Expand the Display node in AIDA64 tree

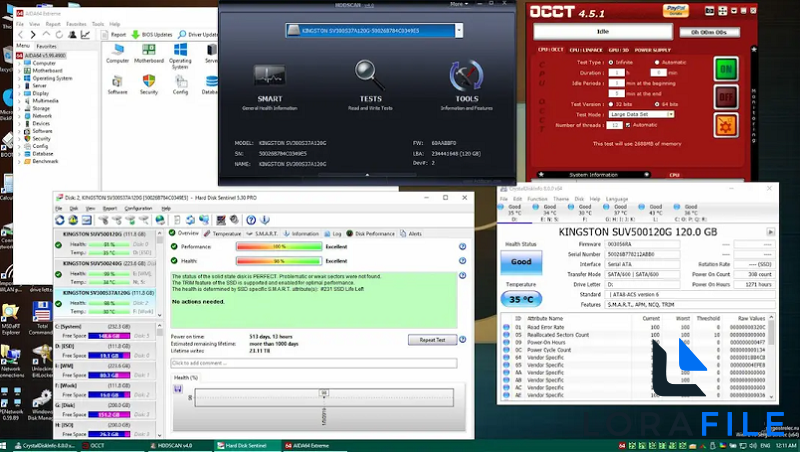coord(20,93)
